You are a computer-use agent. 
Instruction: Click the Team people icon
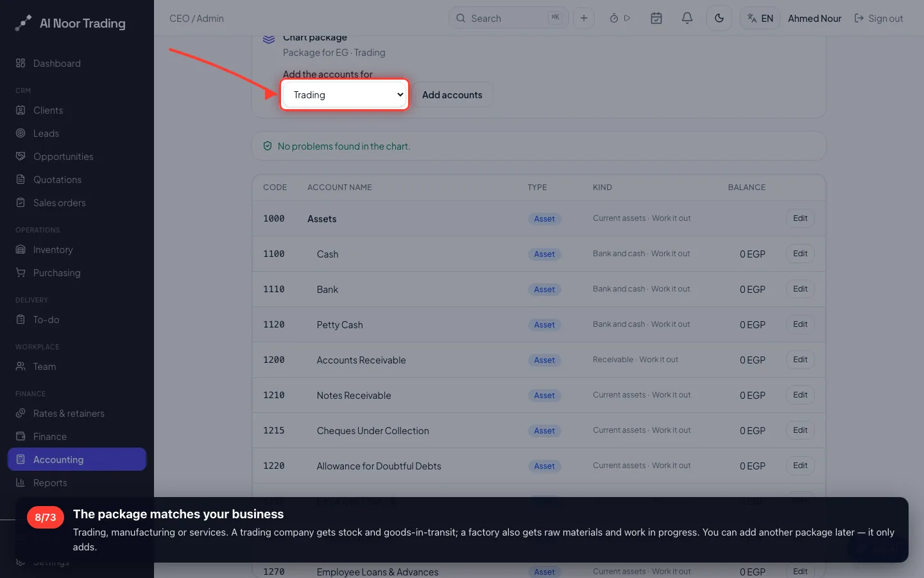coord(21,366)
